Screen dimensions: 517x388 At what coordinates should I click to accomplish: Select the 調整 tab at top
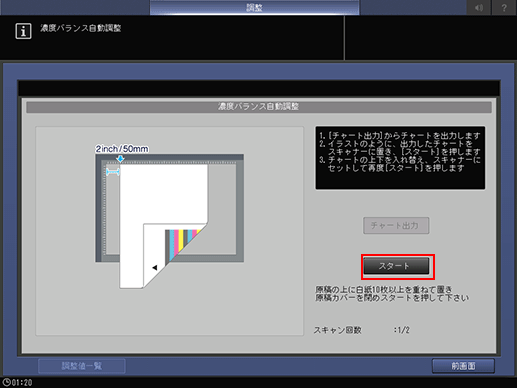tap(254, 7)
